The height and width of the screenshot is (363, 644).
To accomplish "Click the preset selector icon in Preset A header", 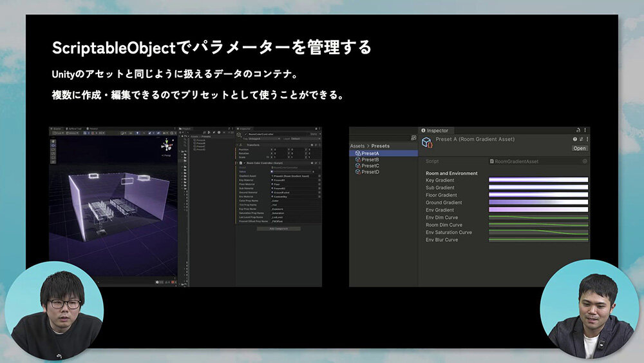I will click(582, 139).
